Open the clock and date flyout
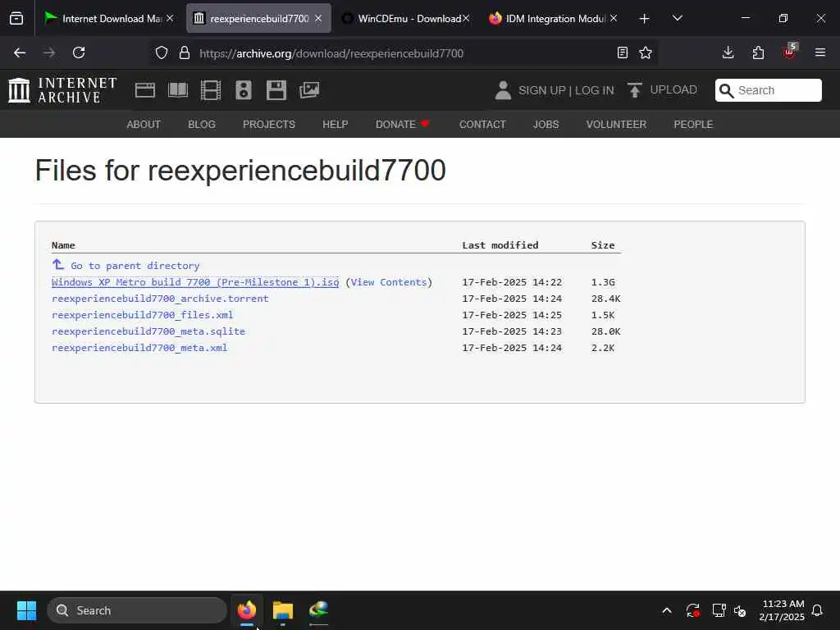 pyautogui.click(x=782, y=610)
